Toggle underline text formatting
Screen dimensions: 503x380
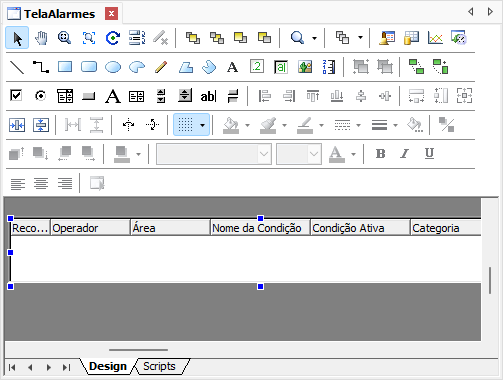[429, 154]
